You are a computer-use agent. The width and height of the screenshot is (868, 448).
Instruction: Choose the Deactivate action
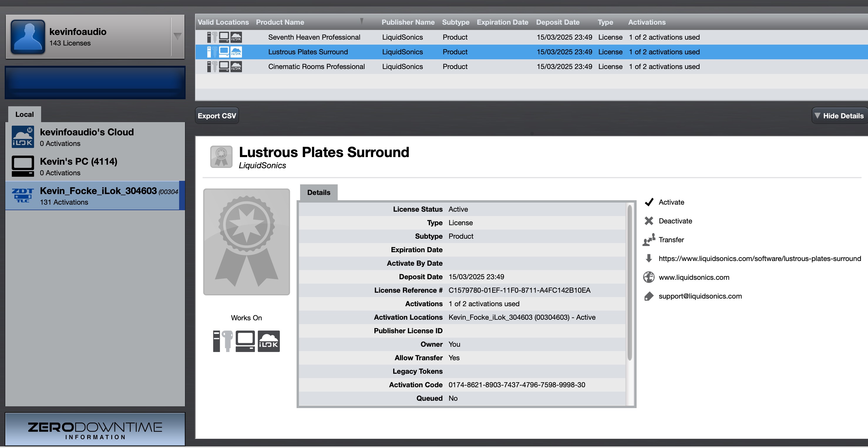click(675, 221)
